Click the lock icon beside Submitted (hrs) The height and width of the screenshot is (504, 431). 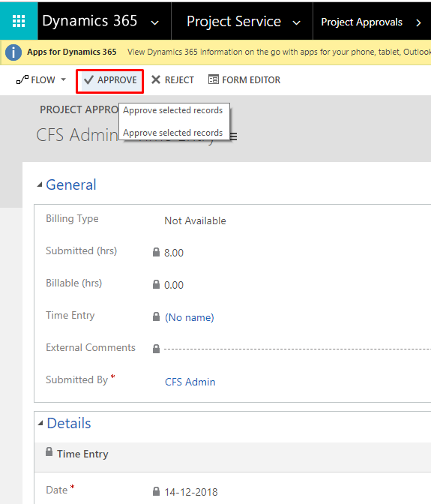[156, 252]
